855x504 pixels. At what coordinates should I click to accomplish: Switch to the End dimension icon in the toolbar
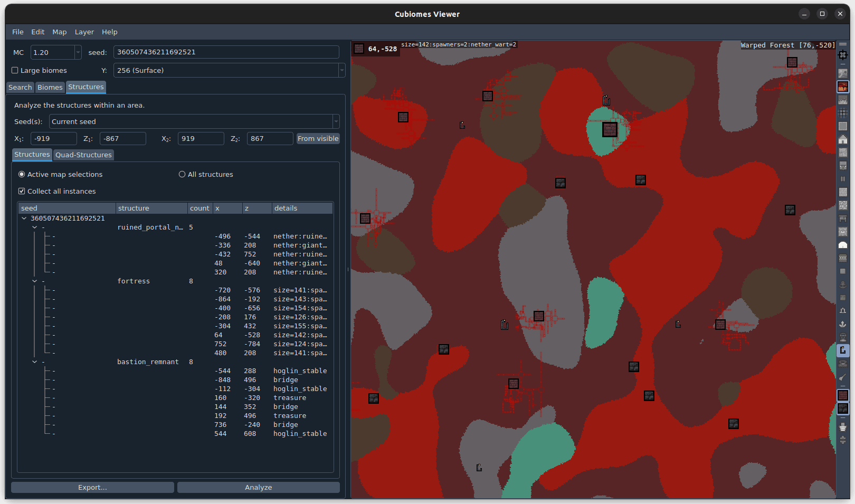[843, 100]
